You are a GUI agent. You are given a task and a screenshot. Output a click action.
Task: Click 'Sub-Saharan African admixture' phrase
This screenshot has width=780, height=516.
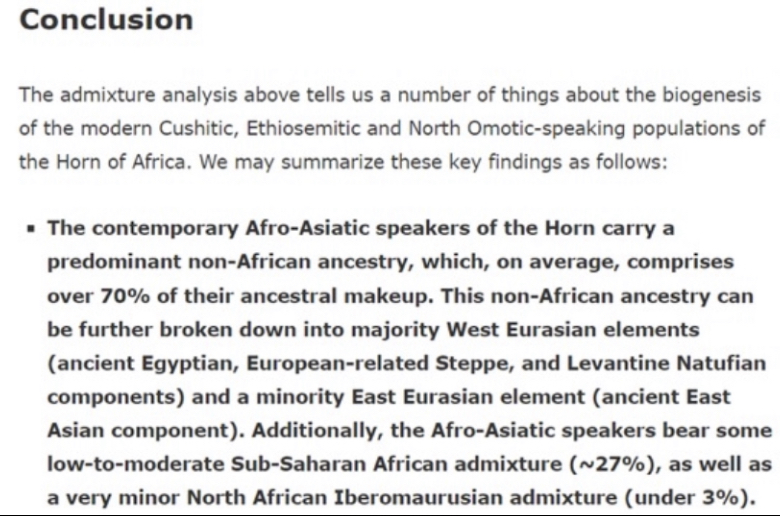click(396, 464)
